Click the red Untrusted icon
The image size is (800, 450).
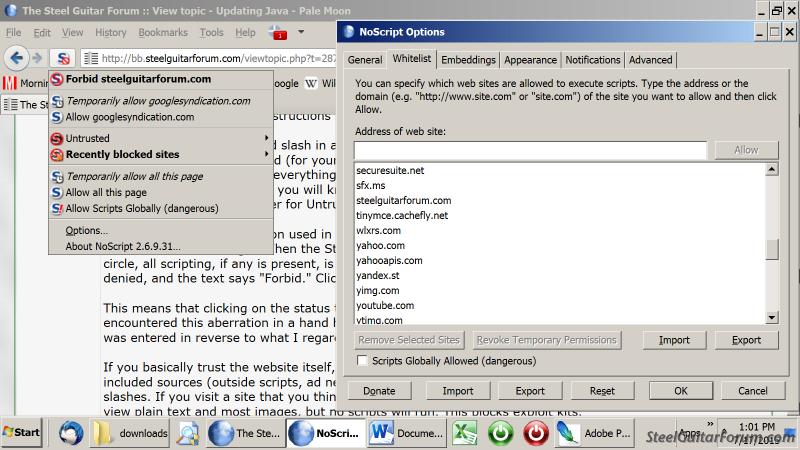(57, 138)
